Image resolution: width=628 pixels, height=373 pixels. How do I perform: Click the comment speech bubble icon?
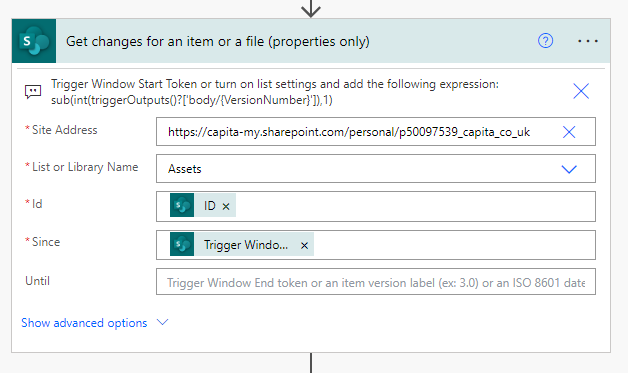(x=33, y=92)
